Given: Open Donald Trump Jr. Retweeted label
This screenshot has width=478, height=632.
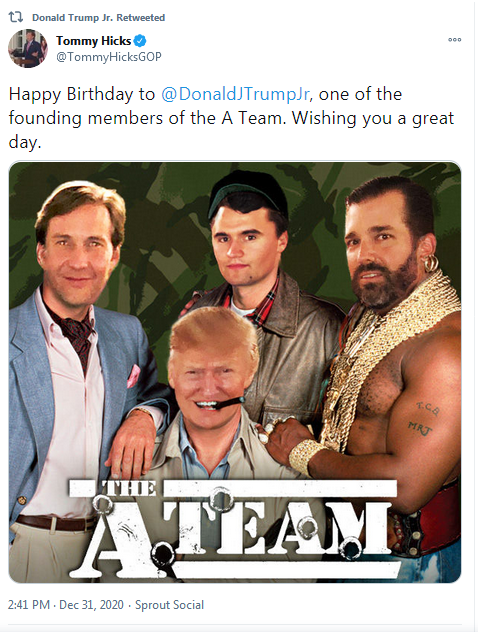Looking at the screenshot, I should [x=98, y=18].
